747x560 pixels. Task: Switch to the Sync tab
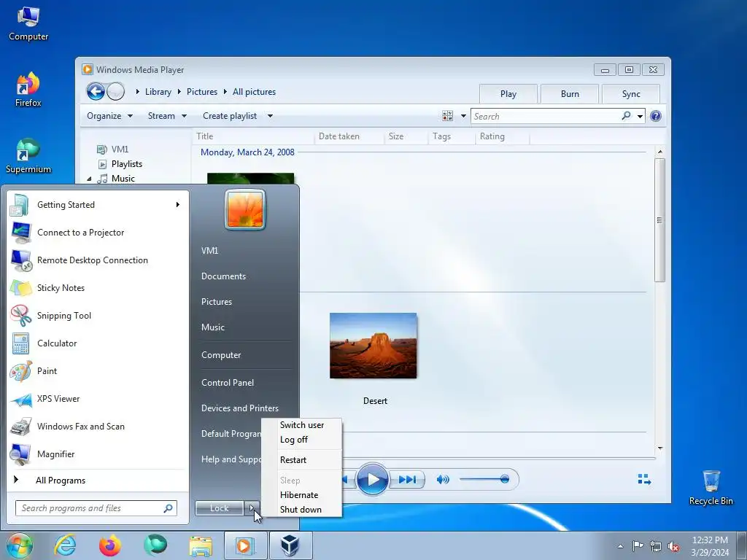(631, 94)
